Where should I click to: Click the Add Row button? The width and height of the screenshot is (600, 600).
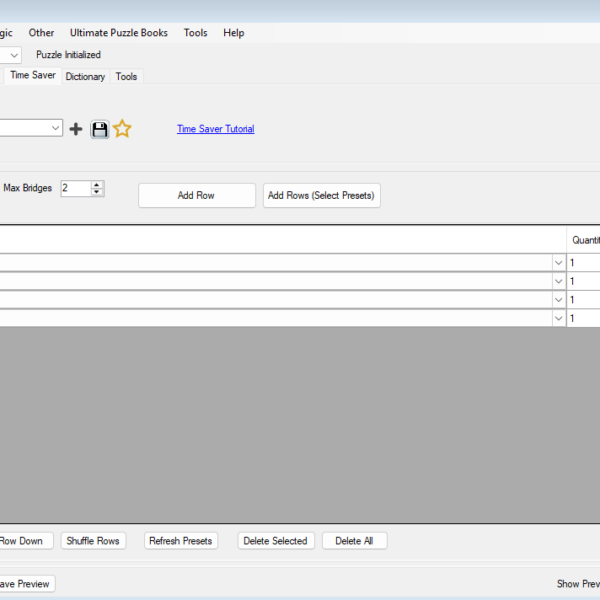(x=196, y=195)
